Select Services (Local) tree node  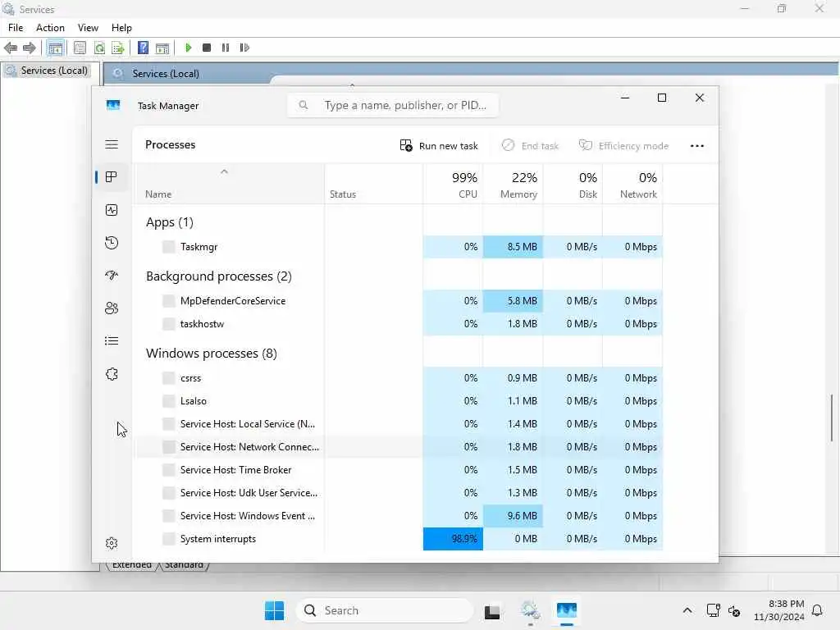click(x=47, y=71)
